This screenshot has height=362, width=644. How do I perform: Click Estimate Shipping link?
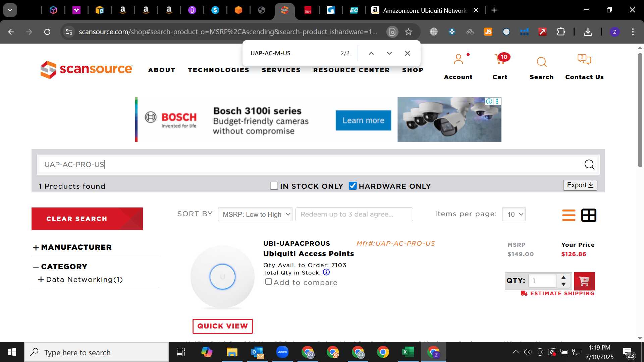(x=558, y=293)
